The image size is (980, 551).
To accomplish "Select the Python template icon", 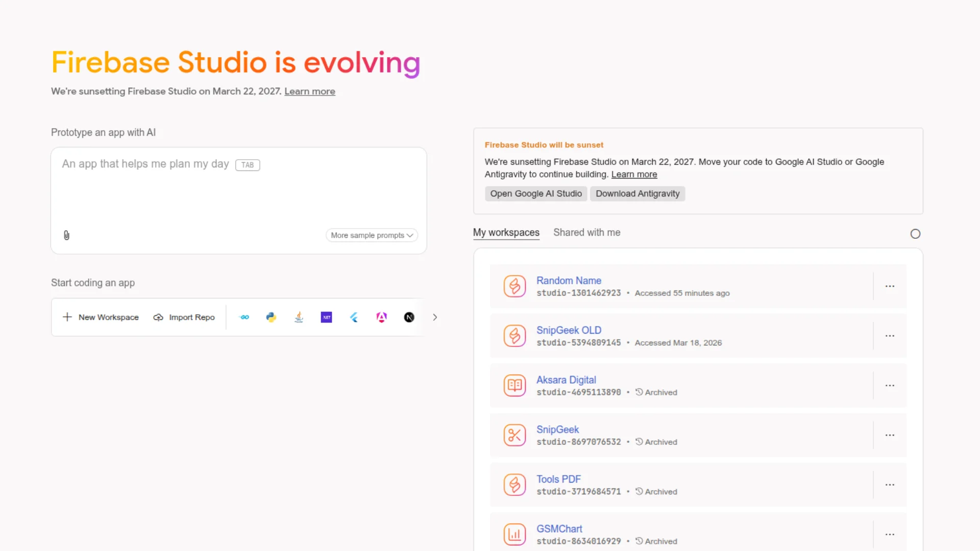I will coord(271,317).
